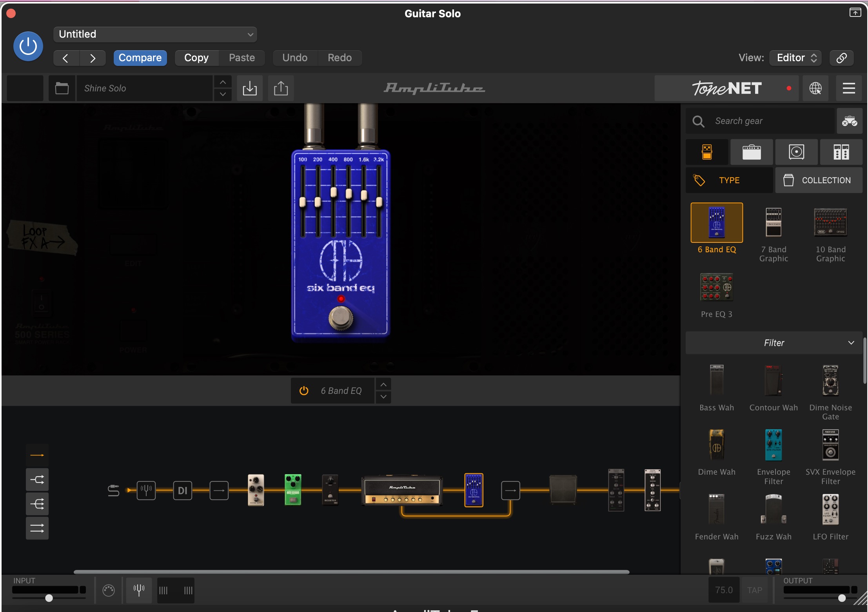Choose the dual parallel signal routing
The width and height of the screenshot is (868, 612).
coord(37,528)
